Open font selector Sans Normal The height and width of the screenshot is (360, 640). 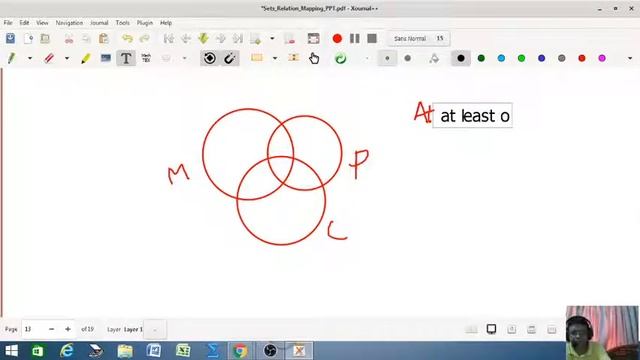coord(419,38)
